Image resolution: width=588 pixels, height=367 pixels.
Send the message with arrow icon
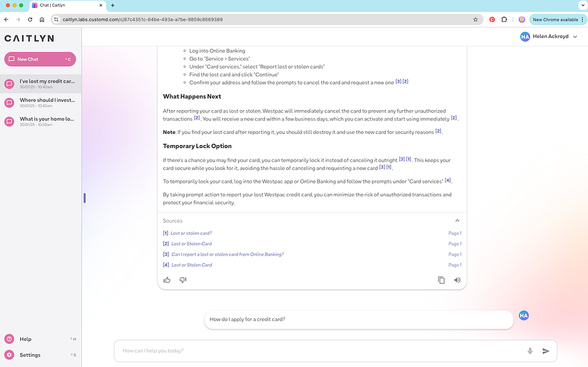pyautogui.click(x=546, y=351)
